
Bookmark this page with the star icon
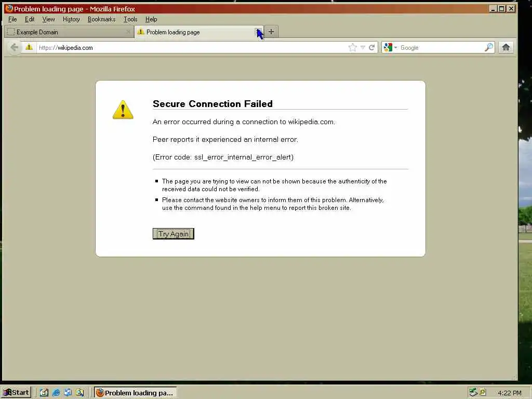(x=353, y=47)
